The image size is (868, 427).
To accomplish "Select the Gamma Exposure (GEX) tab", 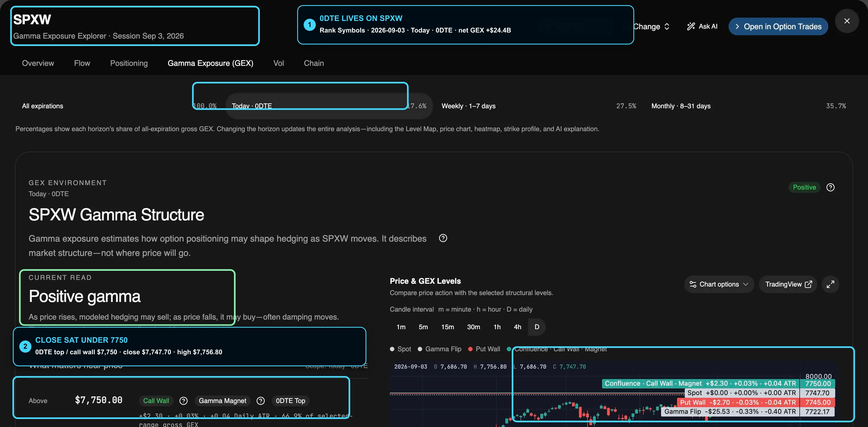I will 211,63.
